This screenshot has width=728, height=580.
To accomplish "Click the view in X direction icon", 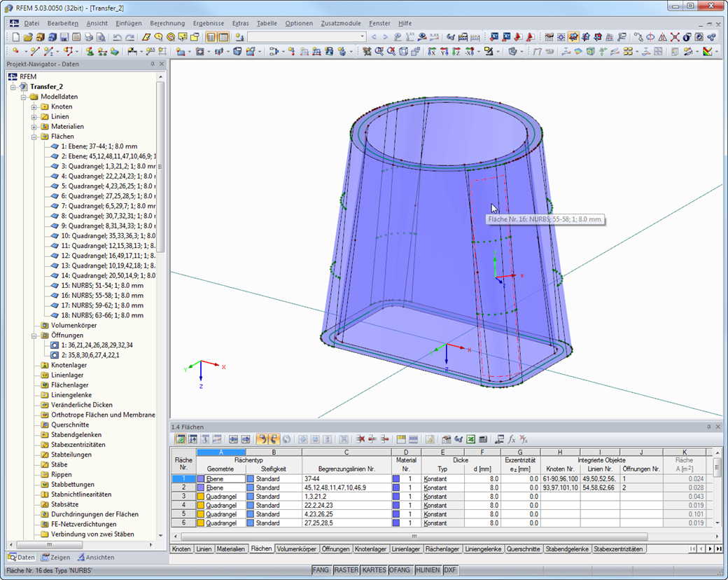I will click(x=430, y=51).
